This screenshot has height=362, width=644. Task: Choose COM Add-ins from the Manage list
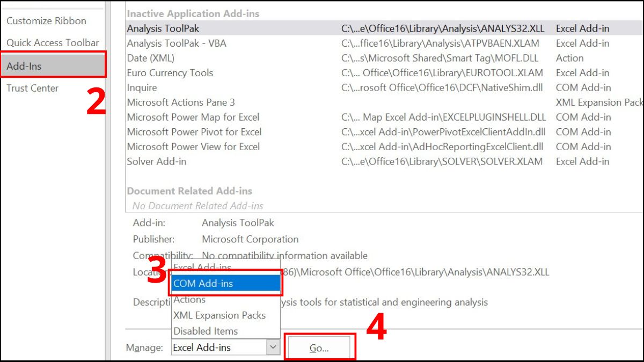(x=203, y=283)
